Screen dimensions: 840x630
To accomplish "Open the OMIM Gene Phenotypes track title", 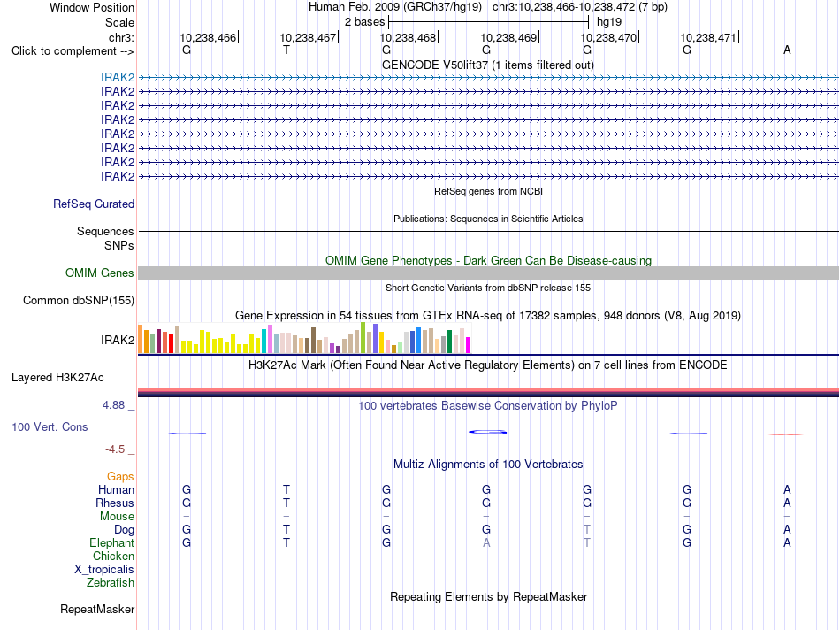I will pos(488,260).
